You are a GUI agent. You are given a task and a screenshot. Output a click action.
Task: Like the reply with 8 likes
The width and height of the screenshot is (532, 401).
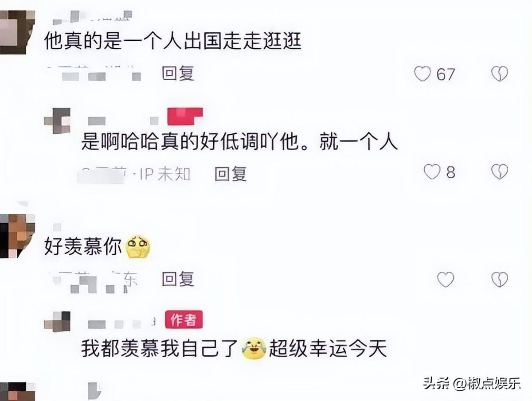(432, 171)
